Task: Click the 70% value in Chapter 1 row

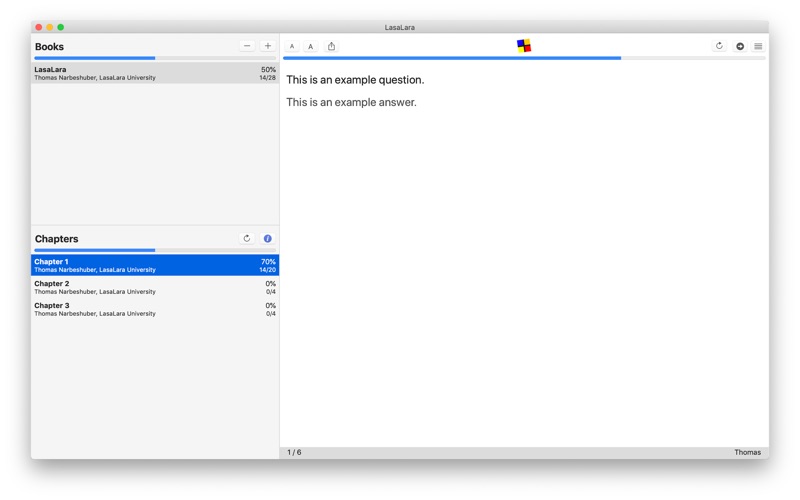Action: [268, 262]
